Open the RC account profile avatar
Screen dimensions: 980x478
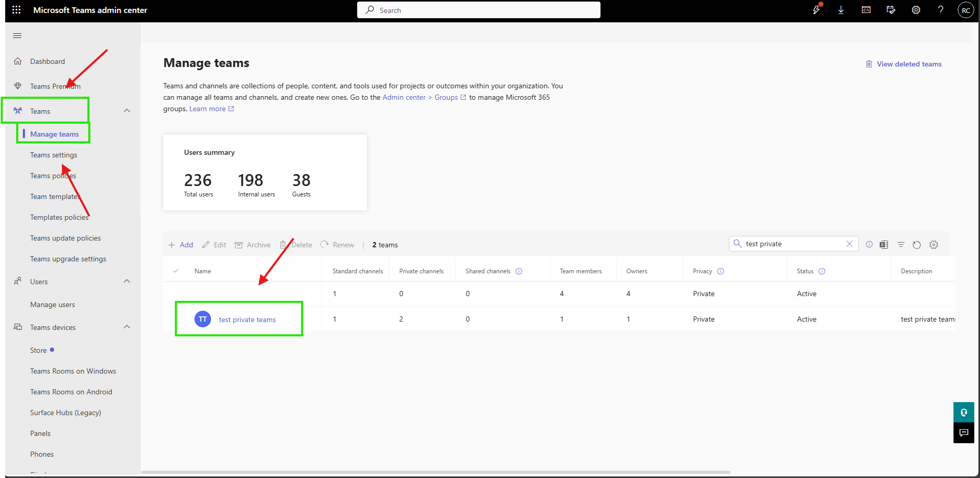coord(966,10)
